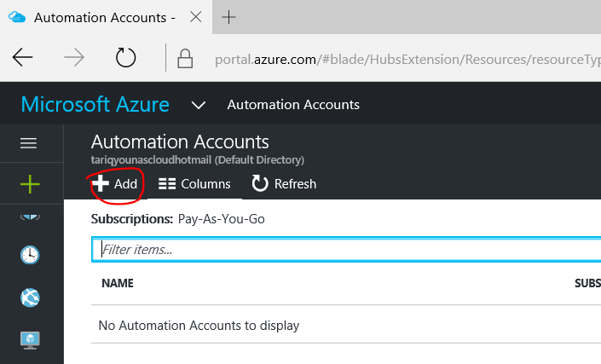Screen dimensions: 601x364
Task: Refresh the Automation Accounts list
Action: [284, 184]
